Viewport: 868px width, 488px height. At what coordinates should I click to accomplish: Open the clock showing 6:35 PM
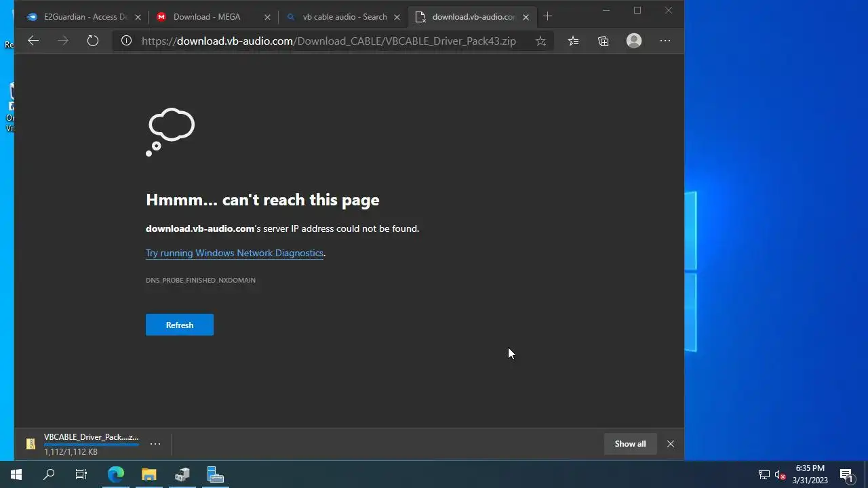[810, 474]
